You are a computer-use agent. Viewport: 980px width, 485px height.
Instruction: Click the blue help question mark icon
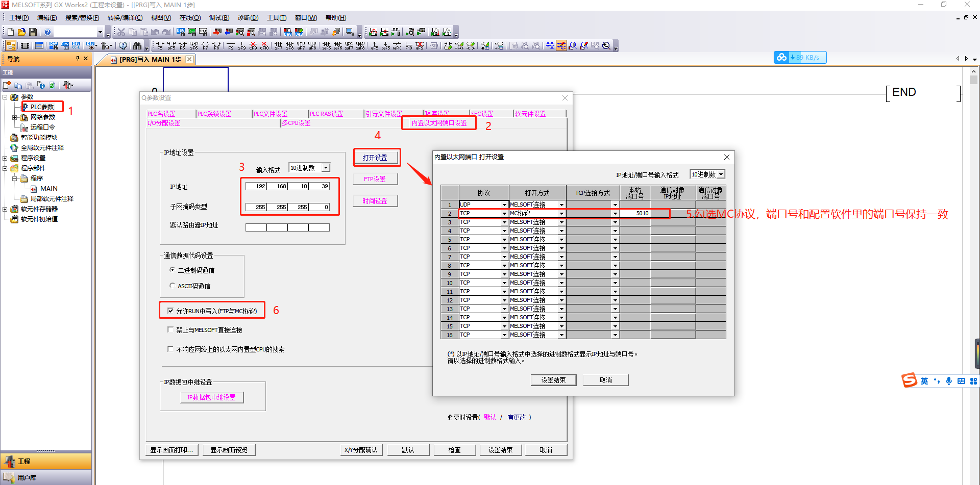[47, 32]
